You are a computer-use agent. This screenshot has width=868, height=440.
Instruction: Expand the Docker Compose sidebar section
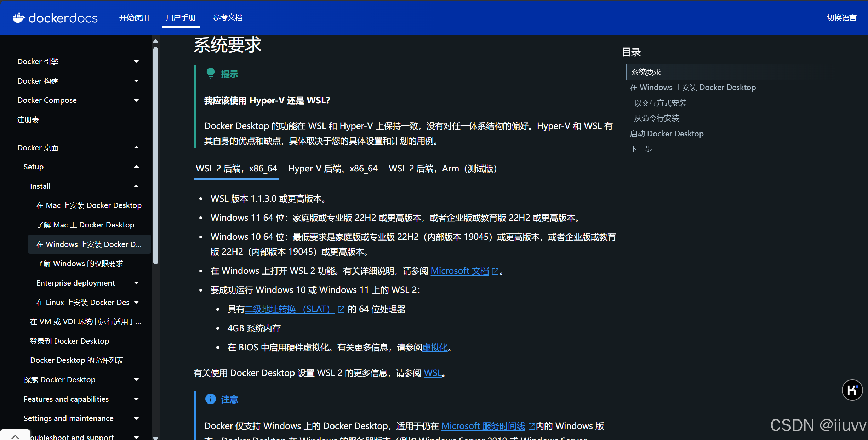click(136, 100)
